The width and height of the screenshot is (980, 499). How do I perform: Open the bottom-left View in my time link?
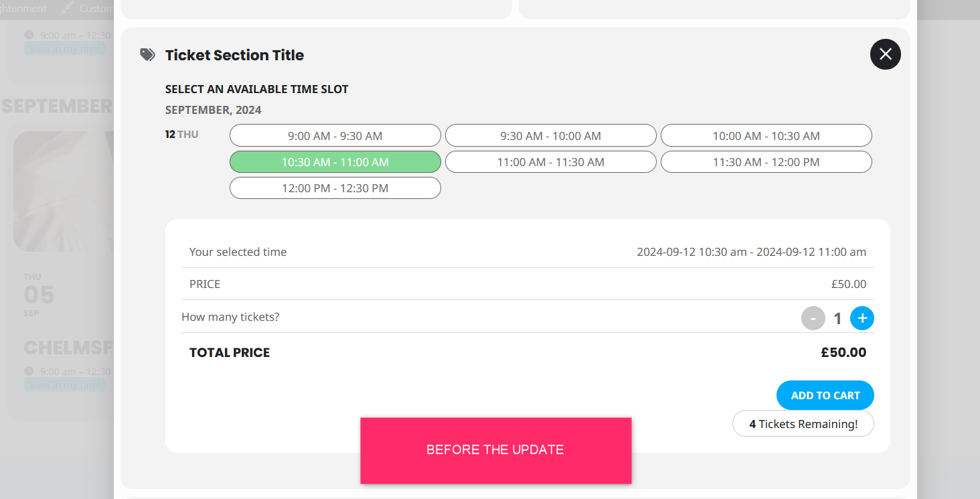[x=65, y=385]
